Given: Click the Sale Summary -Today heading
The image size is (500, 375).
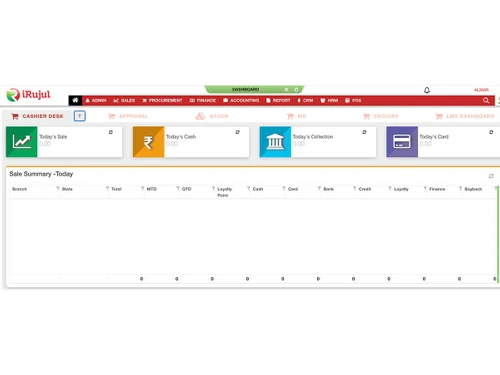Looking at the screenshot, I should [41, 174].
